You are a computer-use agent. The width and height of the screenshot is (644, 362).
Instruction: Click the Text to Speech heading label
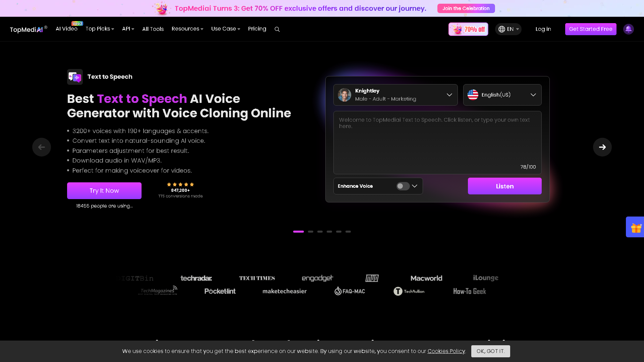point(110,77)
